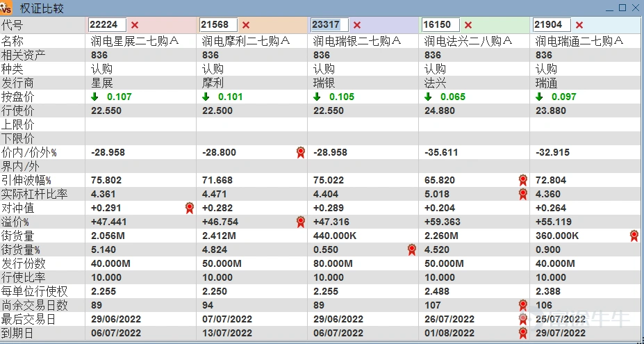Click the 最后交易日 row label
The width and height of the screenshot is (644, 344).
[x=28, y=320]
